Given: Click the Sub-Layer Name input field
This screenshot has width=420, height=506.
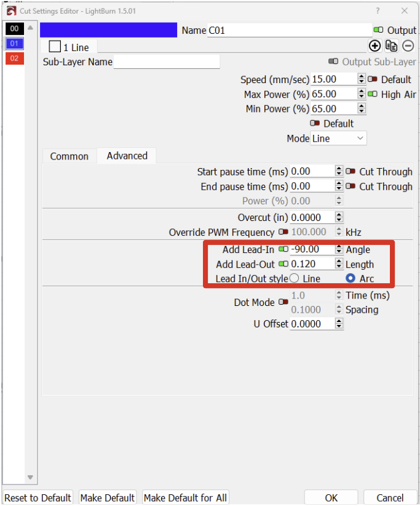Looking at the screenshot, I should tap(167, 62).
